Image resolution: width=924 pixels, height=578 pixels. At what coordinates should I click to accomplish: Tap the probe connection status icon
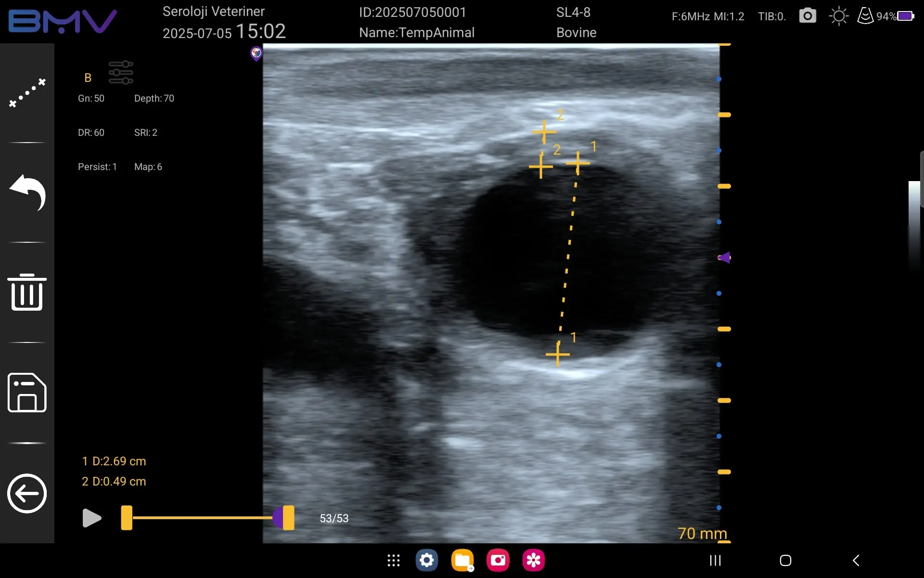tap(865, 16)
